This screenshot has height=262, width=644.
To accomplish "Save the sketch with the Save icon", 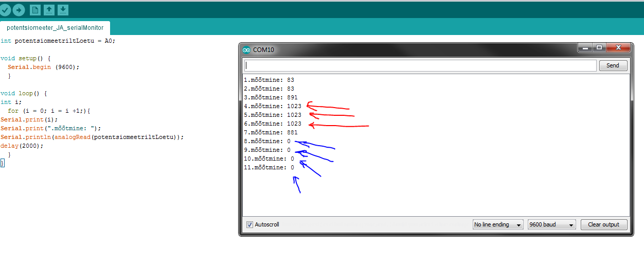I will pyautogui.click(x=63, y=10).
